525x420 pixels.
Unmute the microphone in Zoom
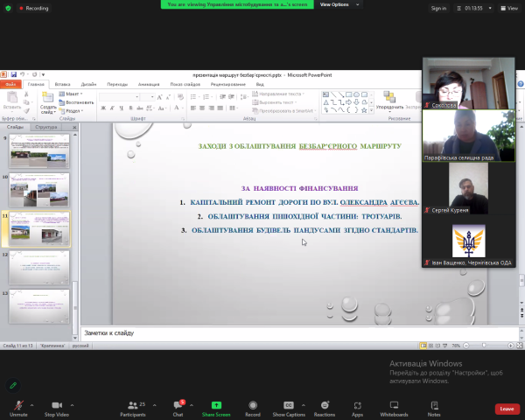point(18,406)
